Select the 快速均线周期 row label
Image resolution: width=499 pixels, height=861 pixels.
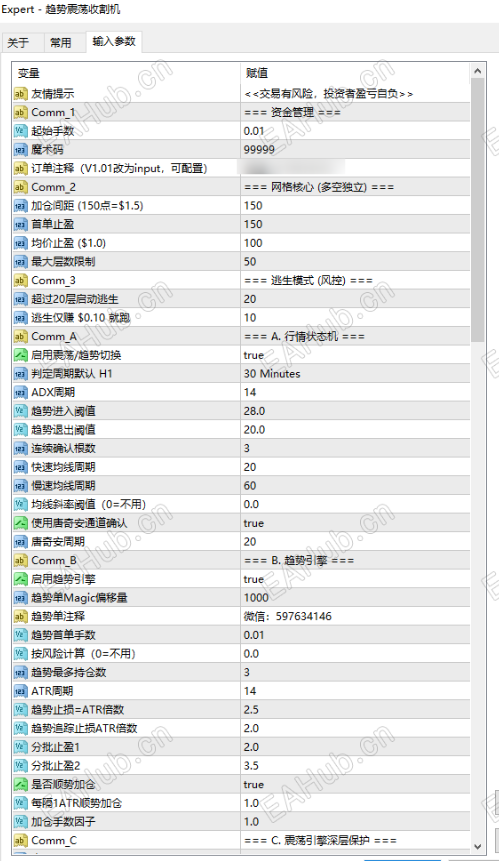pyautogui.click(x=63, y=467)
